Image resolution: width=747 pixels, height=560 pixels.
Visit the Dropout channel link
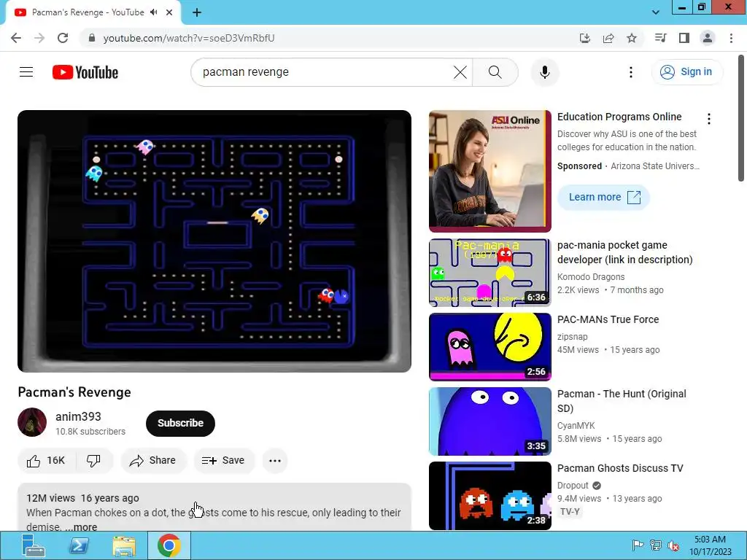[573, 485]
